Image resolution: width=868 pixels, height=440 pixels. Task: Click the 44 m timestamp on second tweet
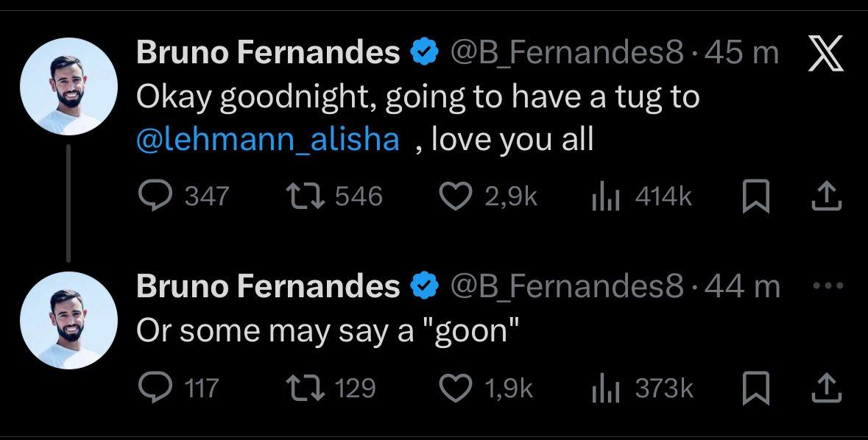[742, 287]
